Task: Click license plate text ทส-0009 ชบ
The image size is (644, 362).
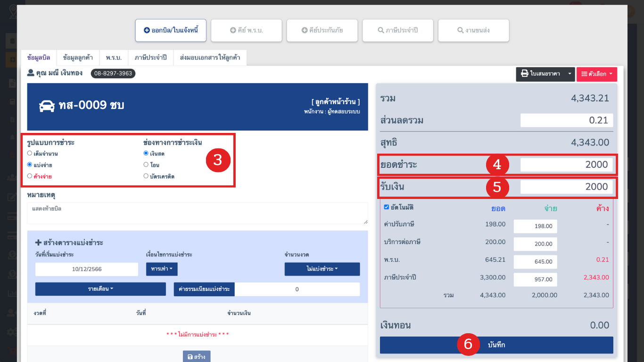Action: (x=91, y=105)
